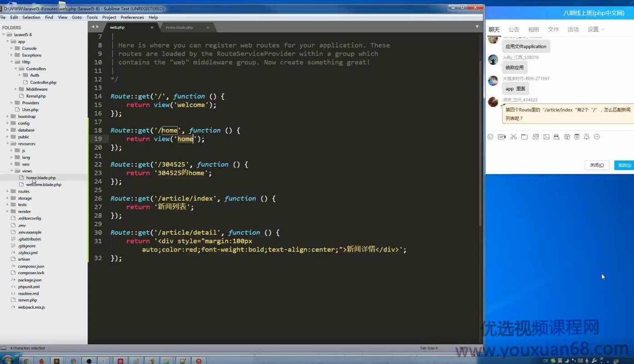Click the folder icon in chat toolbar
The width and height of the screenshot is (634, 364).
coord(524,137)
